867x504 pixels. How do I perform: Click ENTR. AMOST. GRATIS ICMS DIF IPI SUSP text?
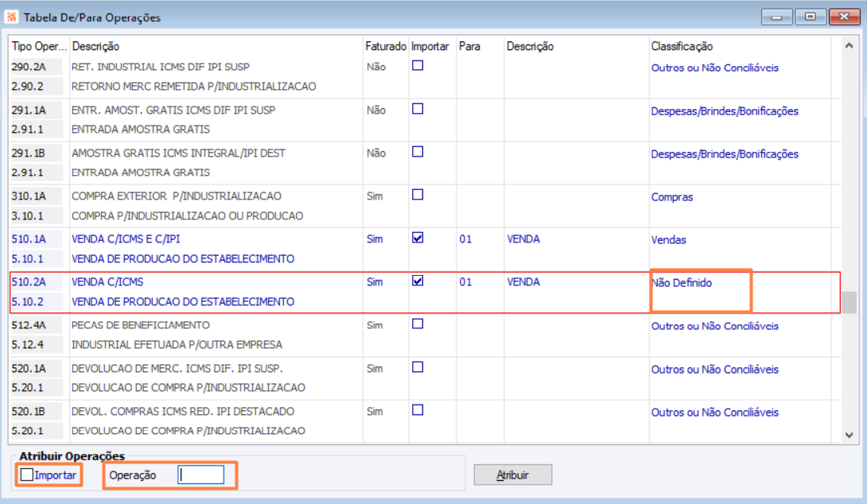(x=173, y=110)
